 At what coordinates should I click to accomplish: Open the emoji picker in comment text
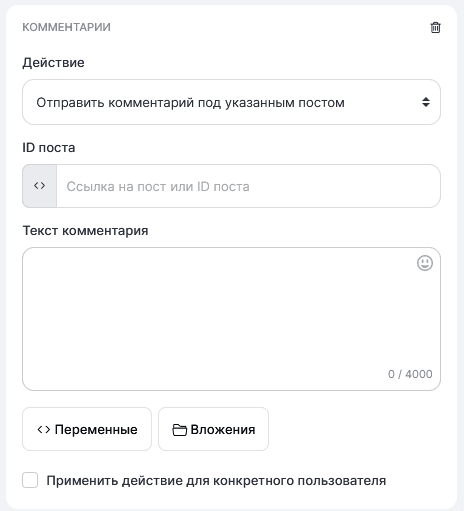pos(425,263)
